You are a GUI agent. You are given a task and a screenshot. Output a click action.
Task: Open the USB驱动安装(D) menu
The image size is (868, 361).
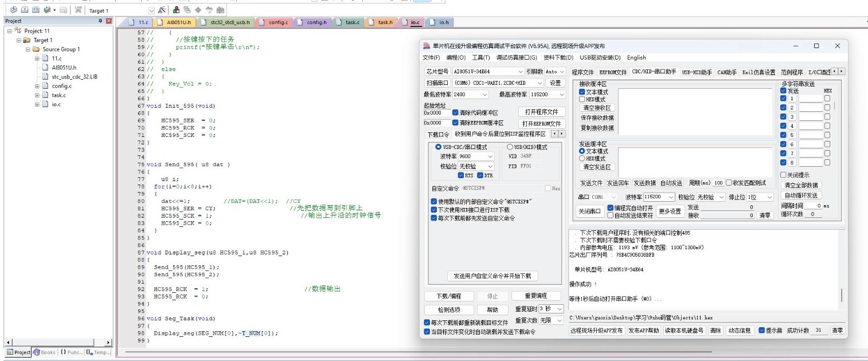click(x=600, y=57)
